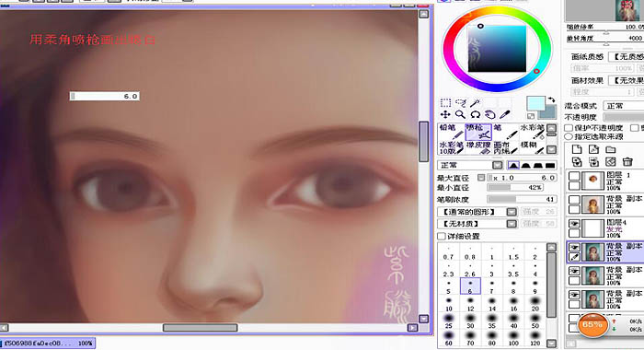The width and height of the screenshot is (644, 350).
Task: Choose the 画布丙烯 acrylic brush
Action: pyautogui.click(x=506, y=147)
